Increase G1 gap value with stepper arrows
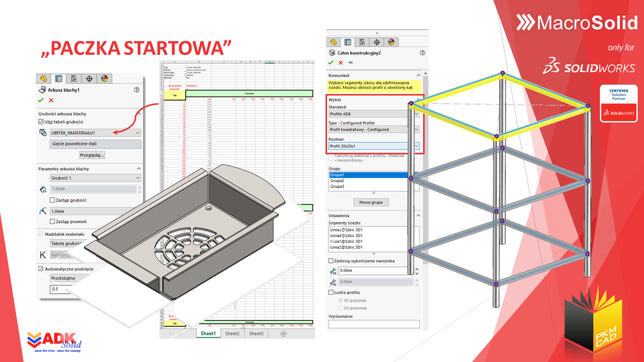 pos(416,269)
